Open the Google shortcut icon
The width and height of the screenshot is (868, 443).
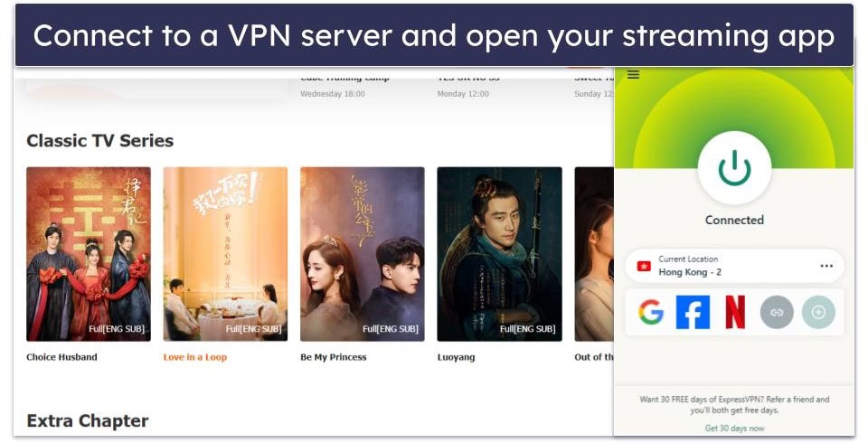[x=650, y=313]
